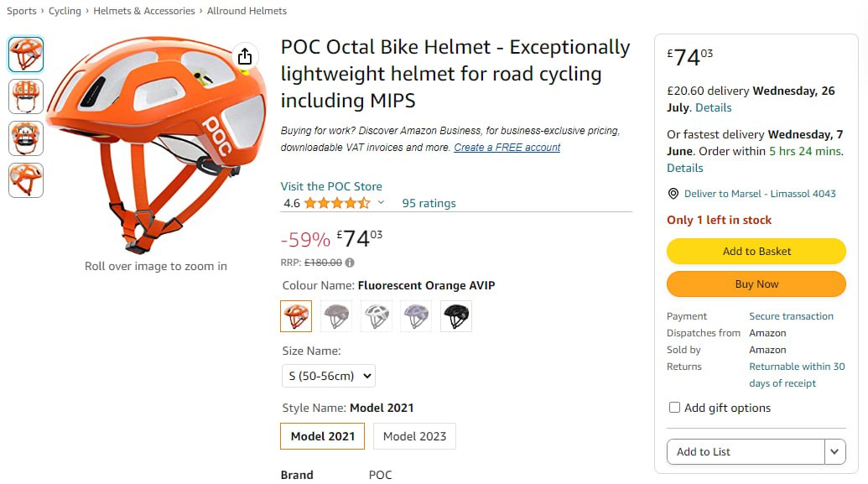Expand the Add to List arrow

tap(834, 451)
